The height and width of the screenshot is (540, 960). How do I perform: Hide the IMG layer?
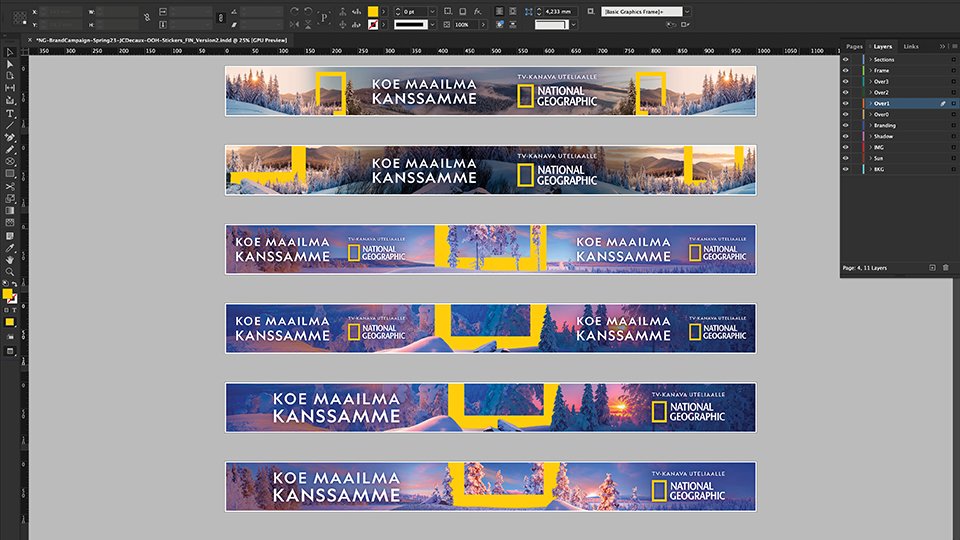(846, 148)
